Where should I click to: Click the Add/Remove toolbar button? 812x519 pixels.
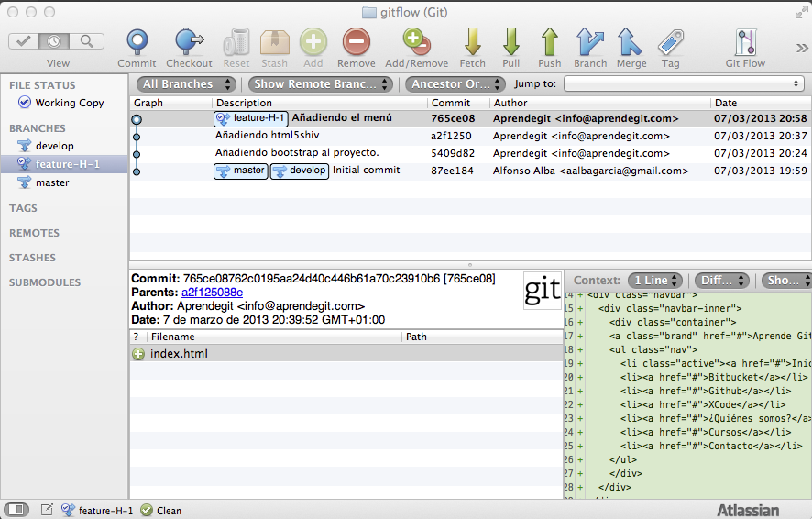click(x=416, y=42)
